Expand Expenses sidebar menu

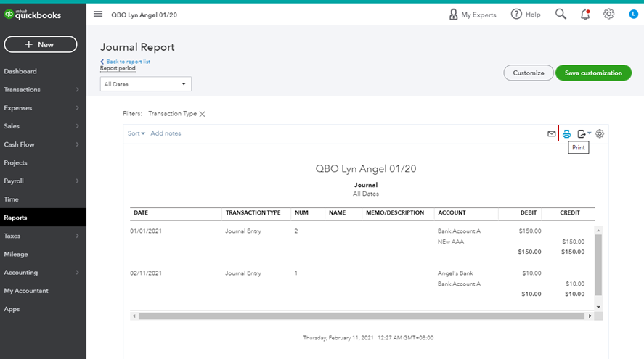click(x=43, y=108)
